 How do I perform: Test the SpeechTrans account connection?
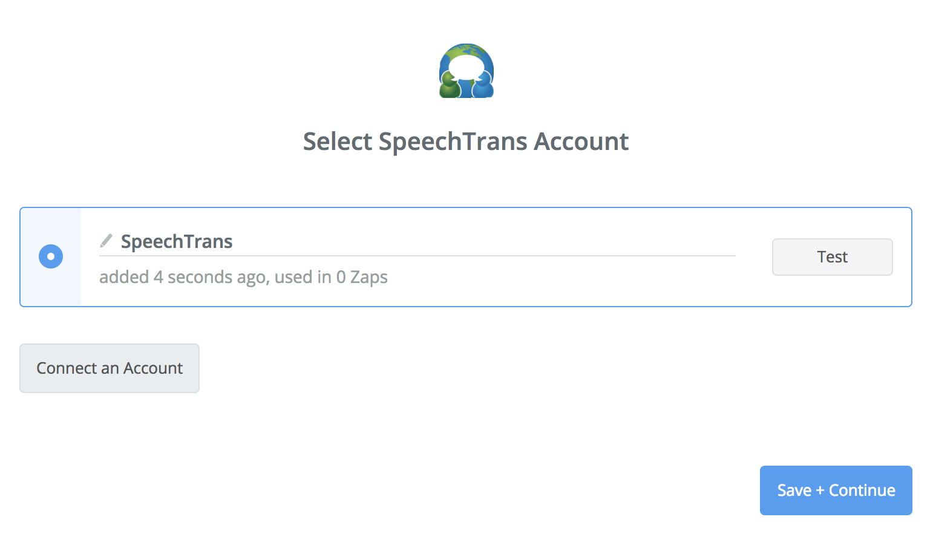point(832,257)
